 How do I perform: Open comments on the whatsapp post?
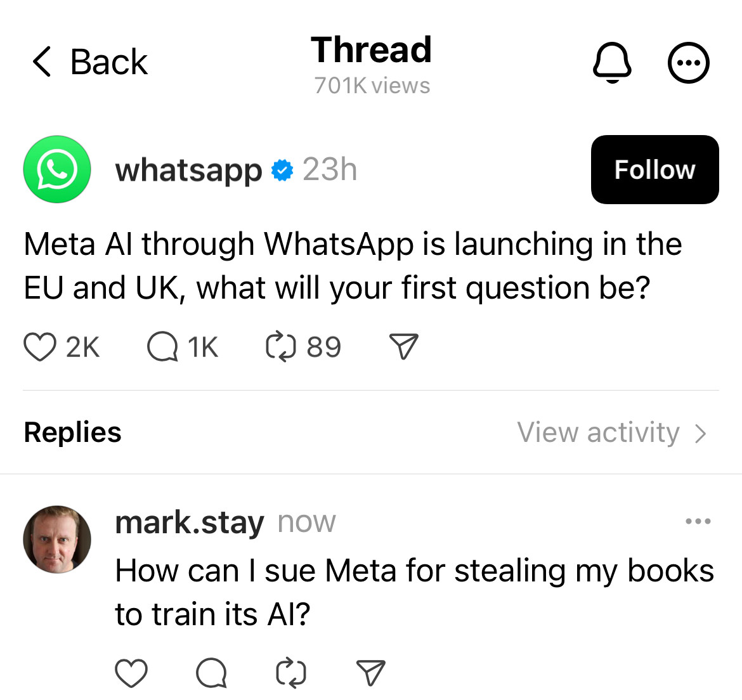tap(162, 347)
